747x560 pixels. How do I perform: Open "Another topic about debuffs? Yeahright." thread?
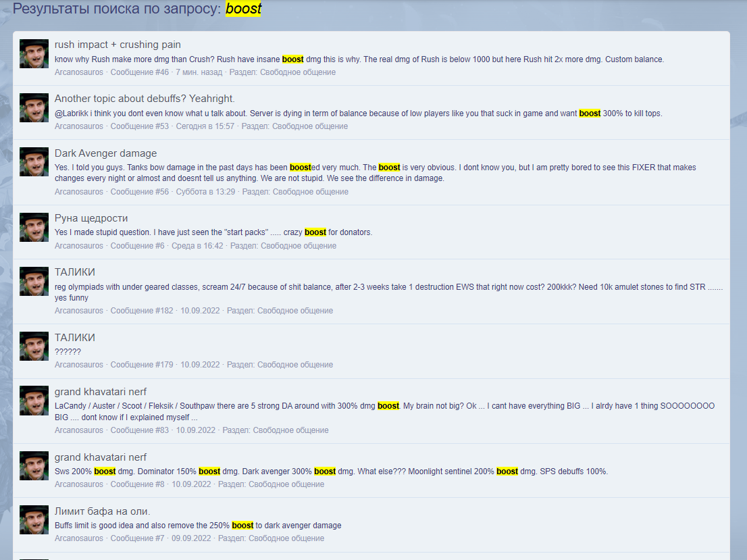tap(145, 99)
